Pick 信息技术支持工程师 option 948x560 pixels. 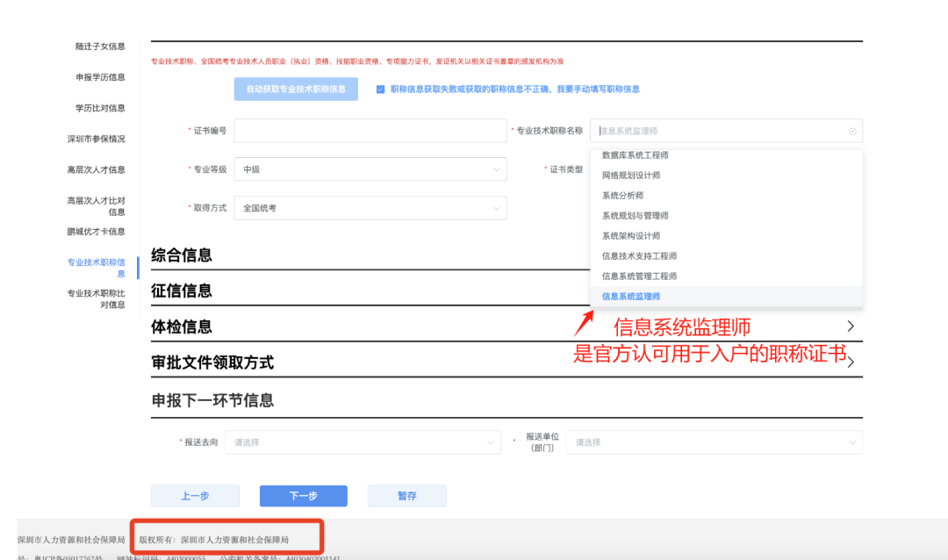pos(639,255)
